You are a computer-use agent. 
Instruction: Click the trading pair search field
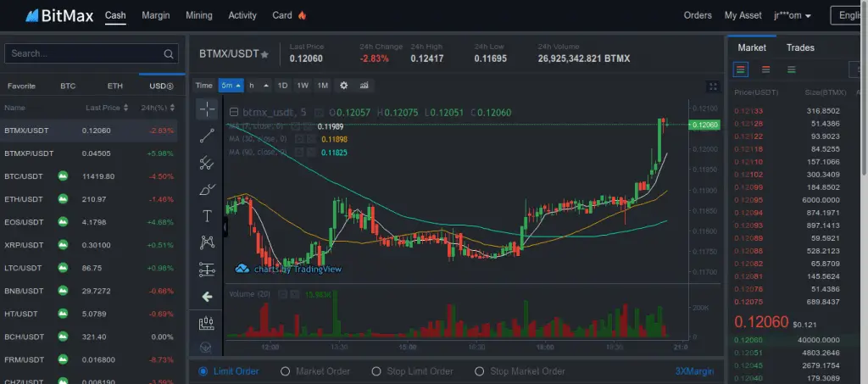pyautogui.click(x=92, y=53)
